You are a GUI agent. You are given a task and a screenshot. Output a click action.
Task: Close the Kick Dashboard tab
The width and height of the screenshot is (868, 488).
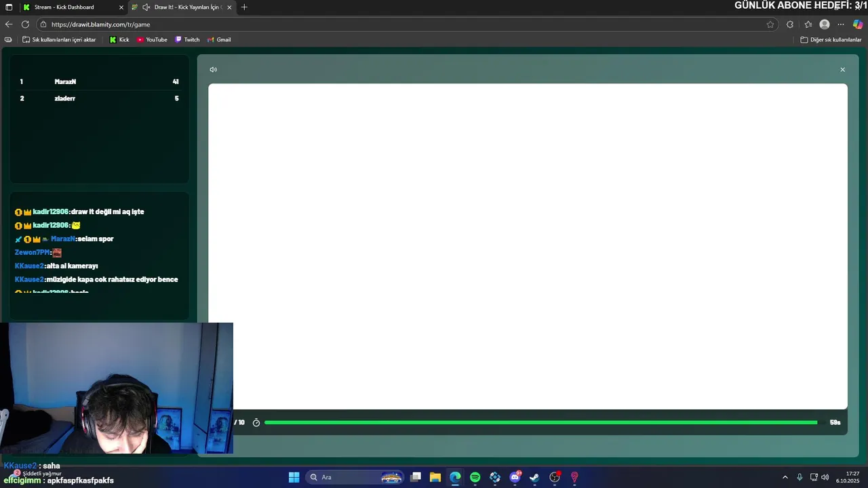point(121,7)
